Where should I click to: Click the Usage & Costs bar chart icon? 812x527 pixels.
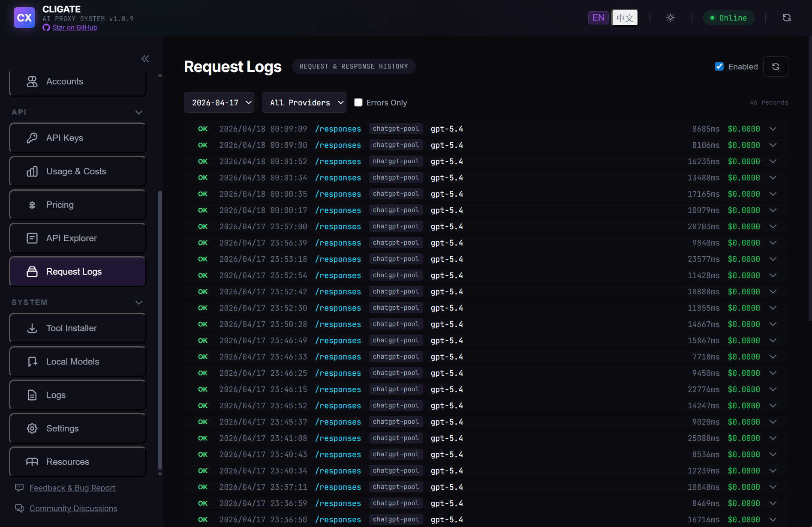[32, 171]
